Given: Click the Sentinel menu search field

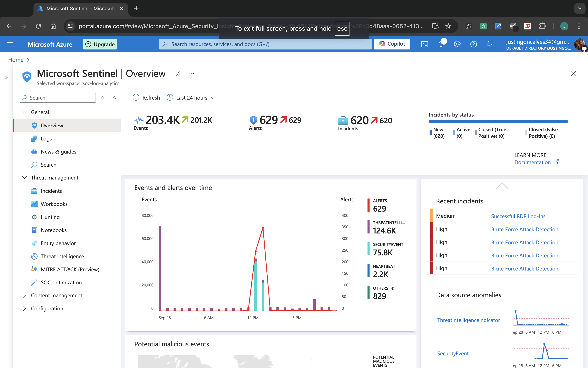Looking at the screenshot, I should (x=58, y=98).
